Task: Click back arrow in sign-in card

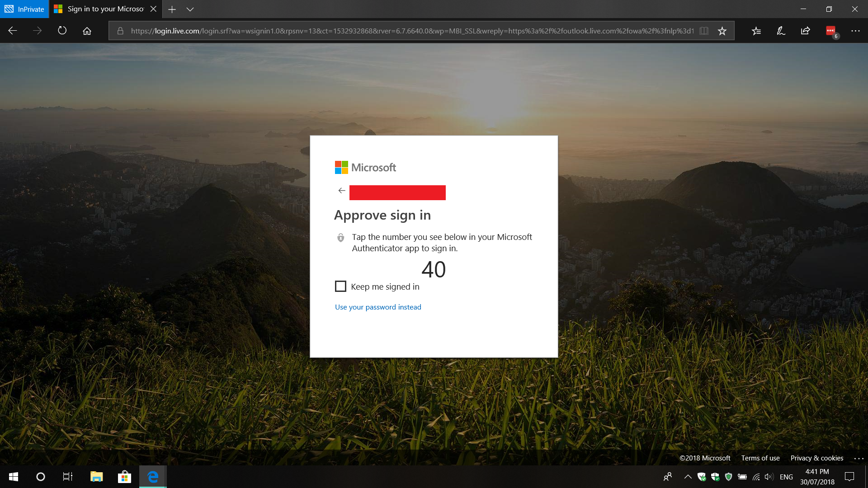Action: point(342,191)
